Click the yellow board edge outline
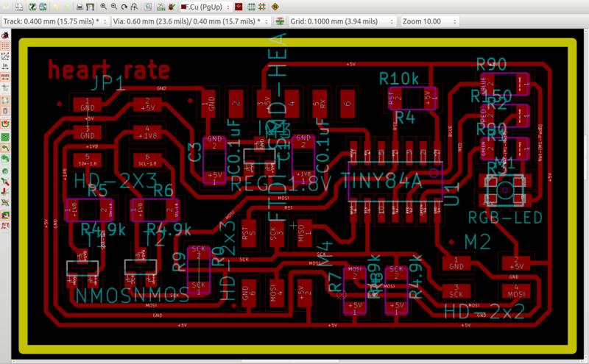This screenshot has width=589, height=364. point(297,43)
